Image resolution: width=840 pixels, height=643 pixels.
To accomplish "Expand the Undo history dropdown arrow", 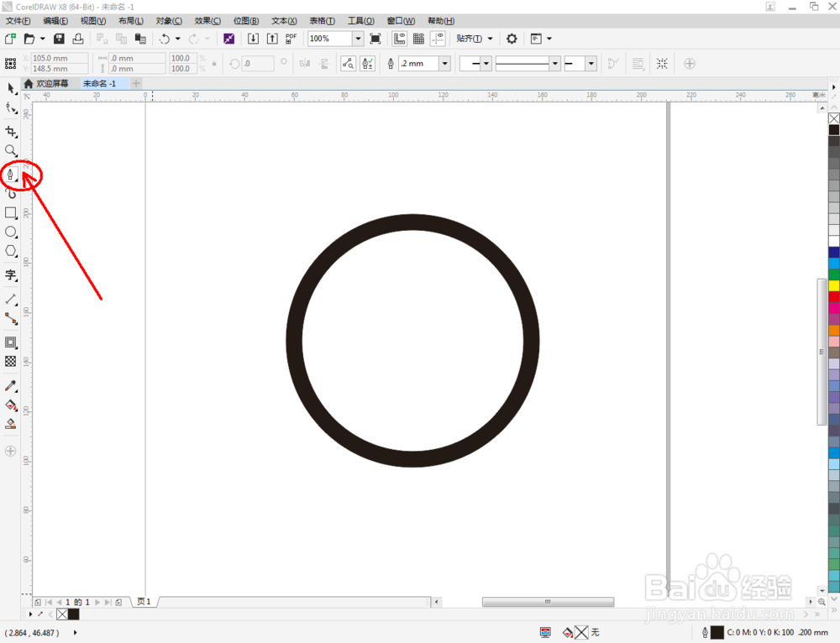I will [178, 39].
